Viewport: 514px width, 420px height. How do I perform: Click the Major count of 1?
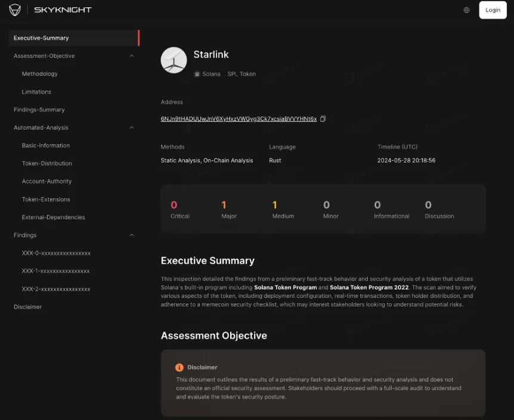coord(224,205)
